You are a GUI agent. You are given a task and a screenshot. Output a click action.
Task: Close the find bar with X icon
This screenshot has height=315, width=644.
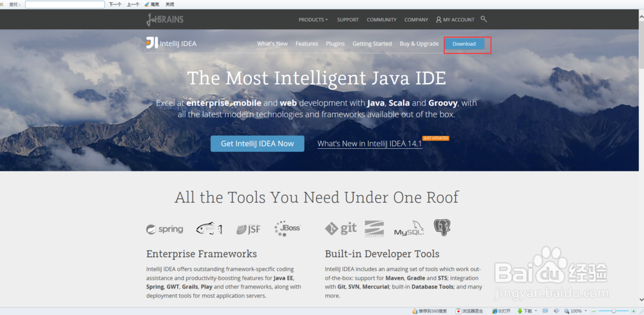[2, 5]
